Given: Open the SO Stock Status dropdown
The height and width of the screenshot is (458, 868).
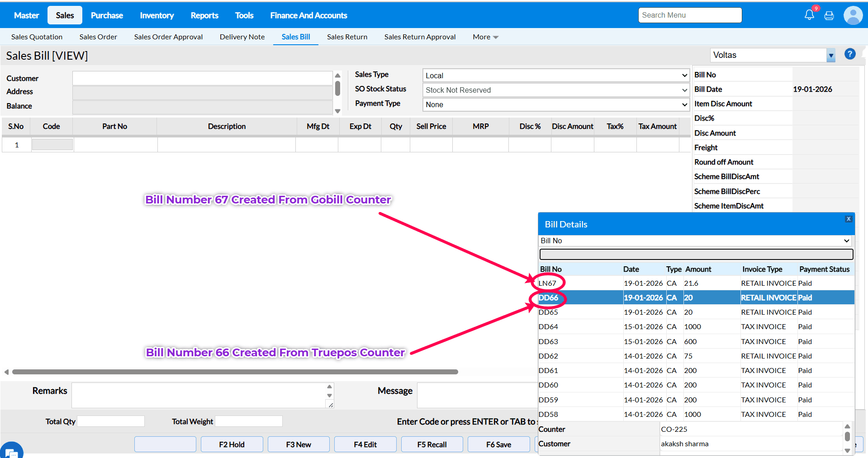Looking at the screenshot, I should 555,90.
